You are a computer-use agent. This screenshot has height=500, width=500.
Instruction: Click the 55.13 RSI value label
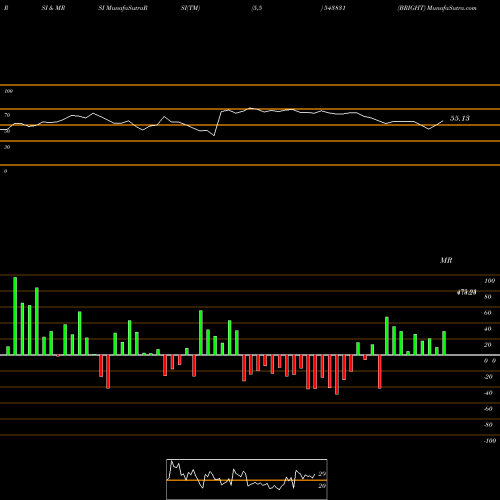pyautogui.click(x=460, y=118)
